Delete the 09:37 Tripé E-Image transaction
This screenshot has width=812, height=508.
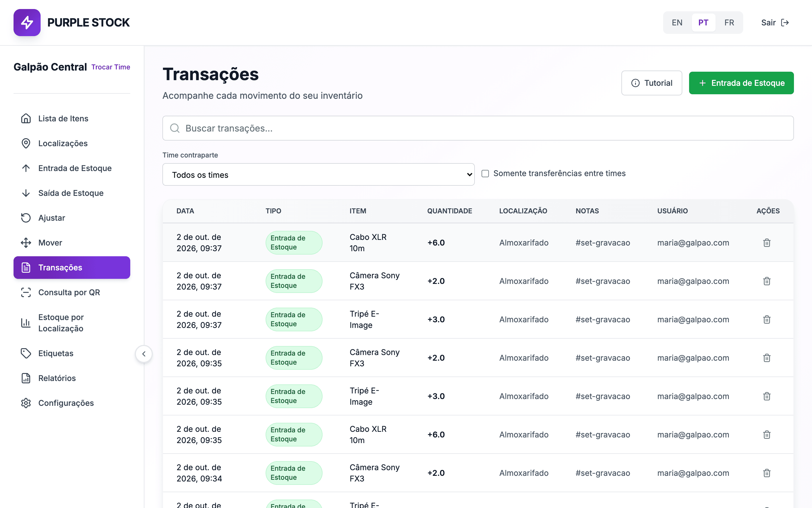(767, 319)
